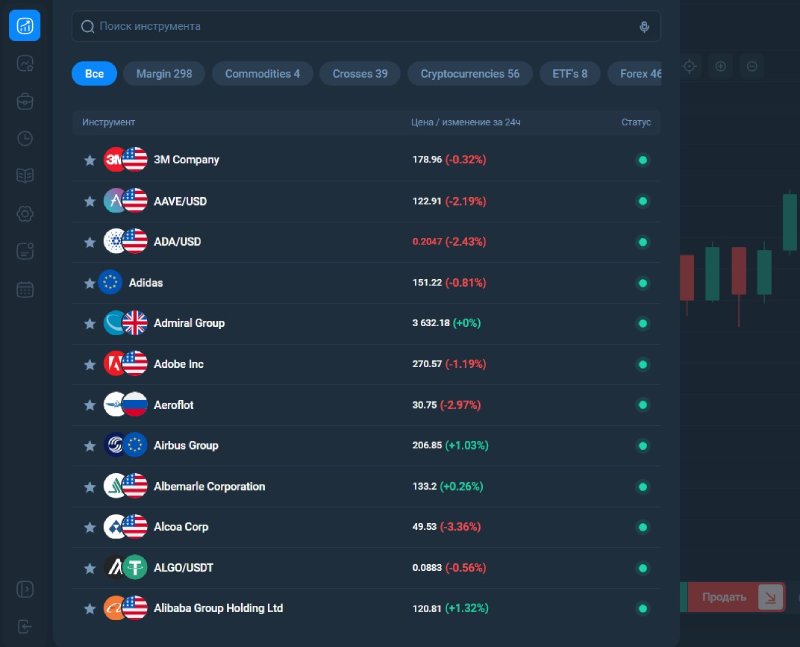Select the ALGO/USDT instrument name
800x647 pixels.
183,568
